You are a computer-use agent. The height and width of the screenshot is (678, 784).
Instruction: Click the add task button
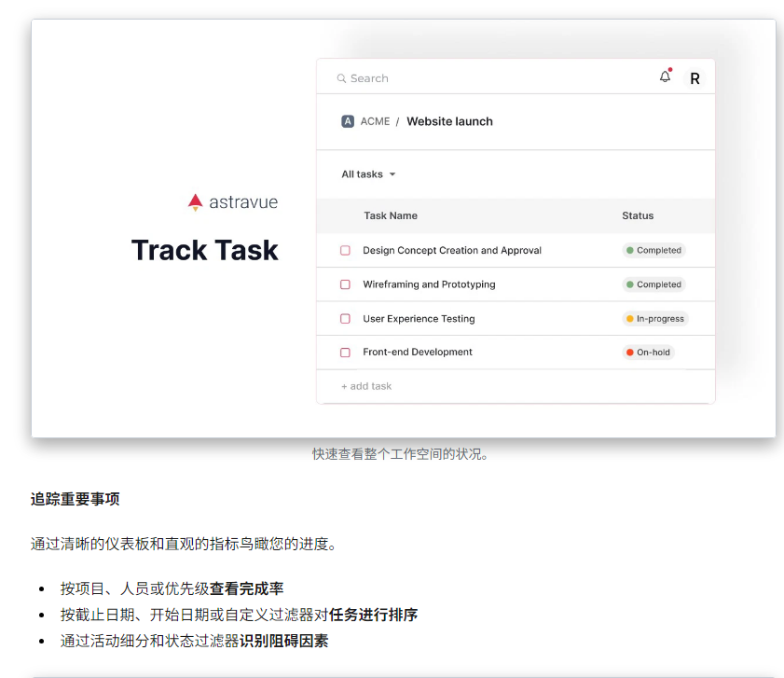tap(366, 386)
